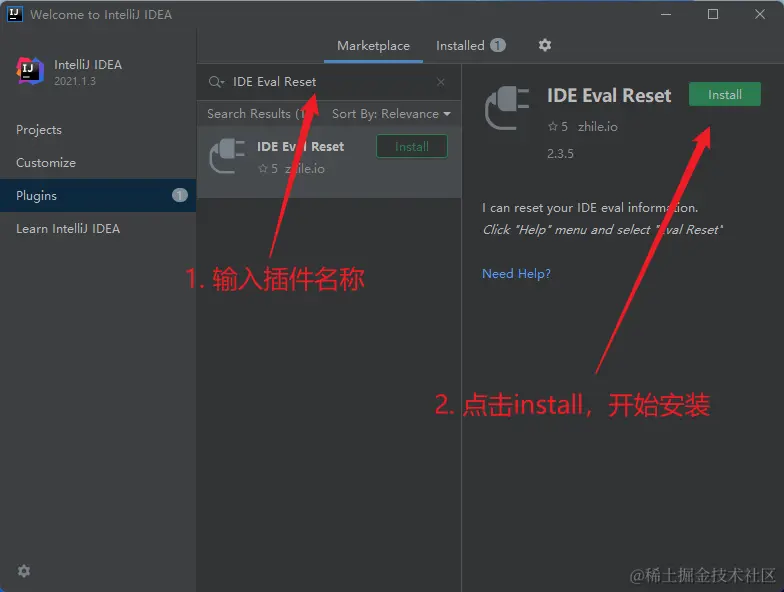Open the Sort By Relevance dropdown
Image resolution: width=784 pixels, height=592 pixels.
point(391,114)
